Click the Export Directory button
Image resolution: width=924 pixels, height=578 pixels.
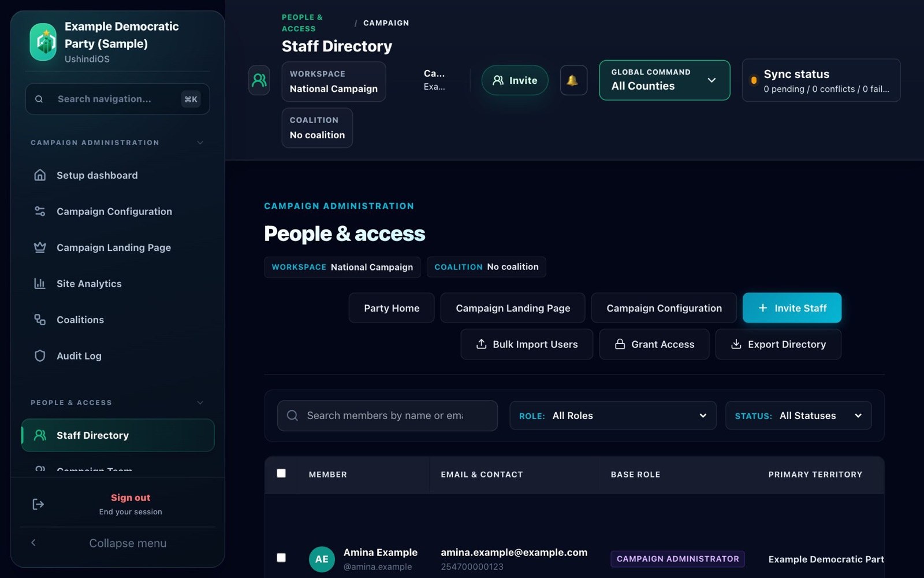[778, 344]
